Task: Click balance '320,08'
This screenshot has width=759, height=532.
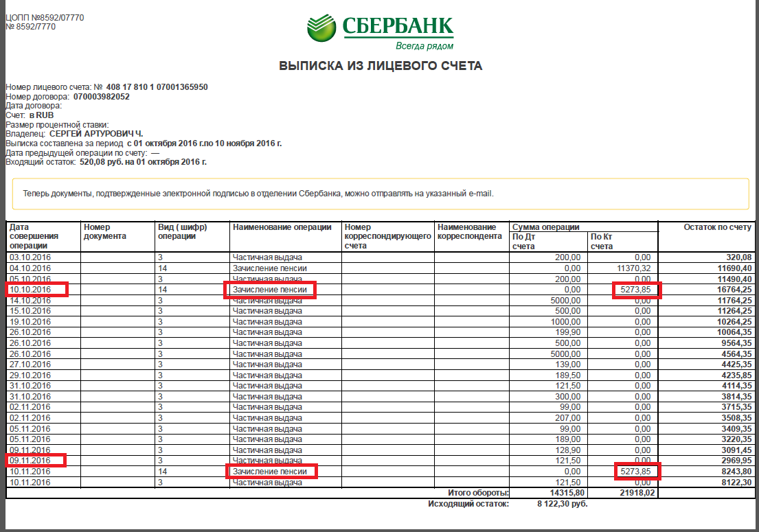Action: (x=738, y=257)
